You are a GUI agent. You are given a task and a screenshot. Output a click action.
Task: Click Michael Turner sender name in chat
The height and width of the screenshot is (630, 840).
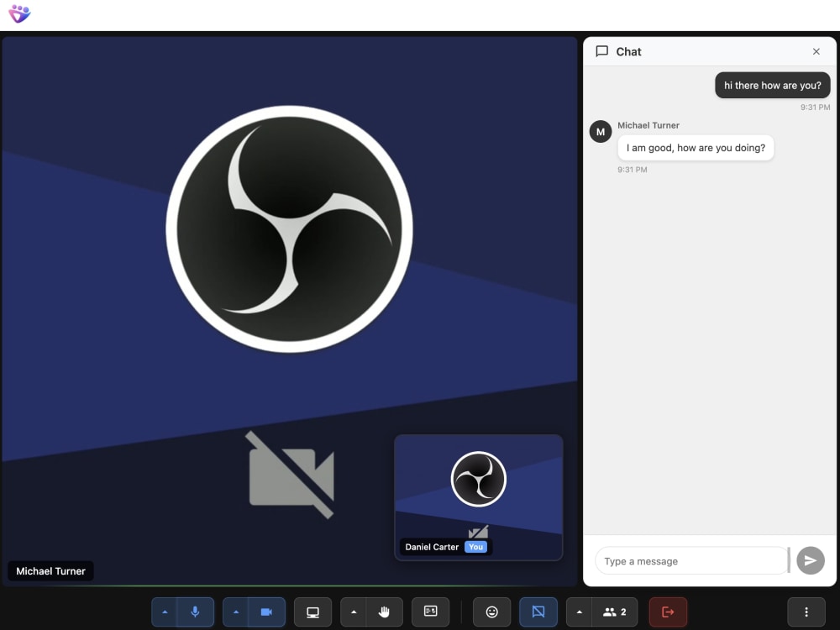tap(648, 125)
